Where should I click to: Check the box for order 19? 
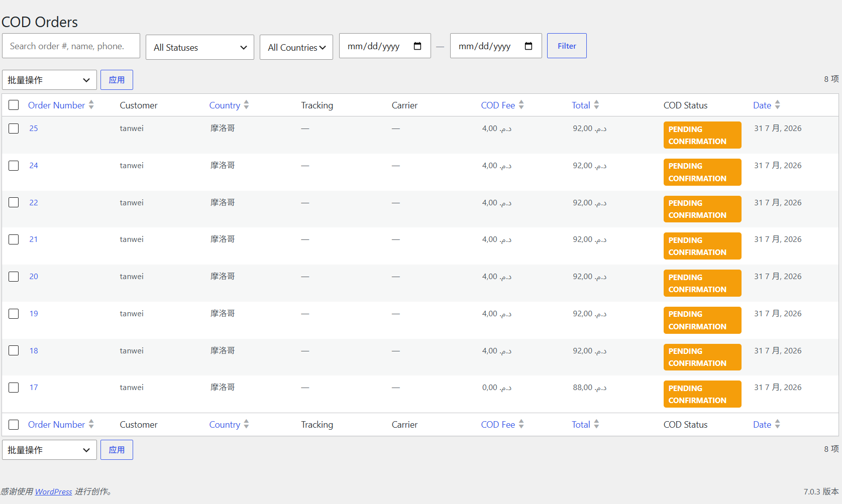click(x=14, y=314)
